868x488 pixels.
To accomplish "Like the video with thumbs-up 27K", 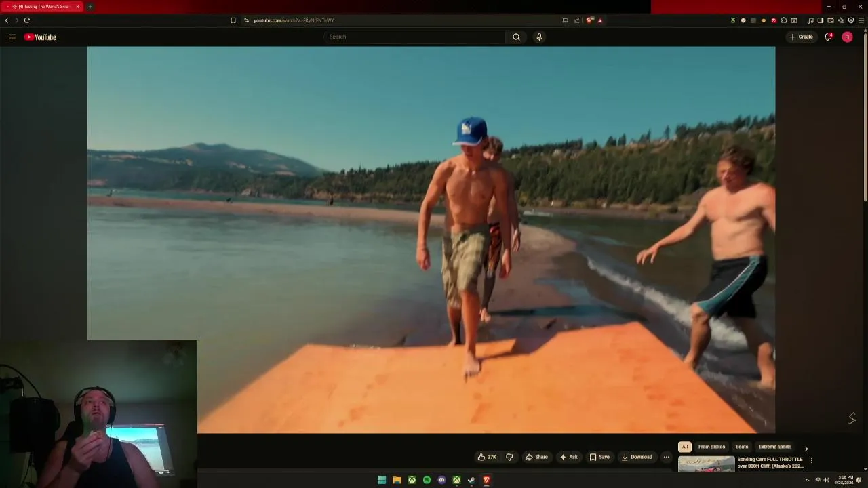I will coord(487,457).
